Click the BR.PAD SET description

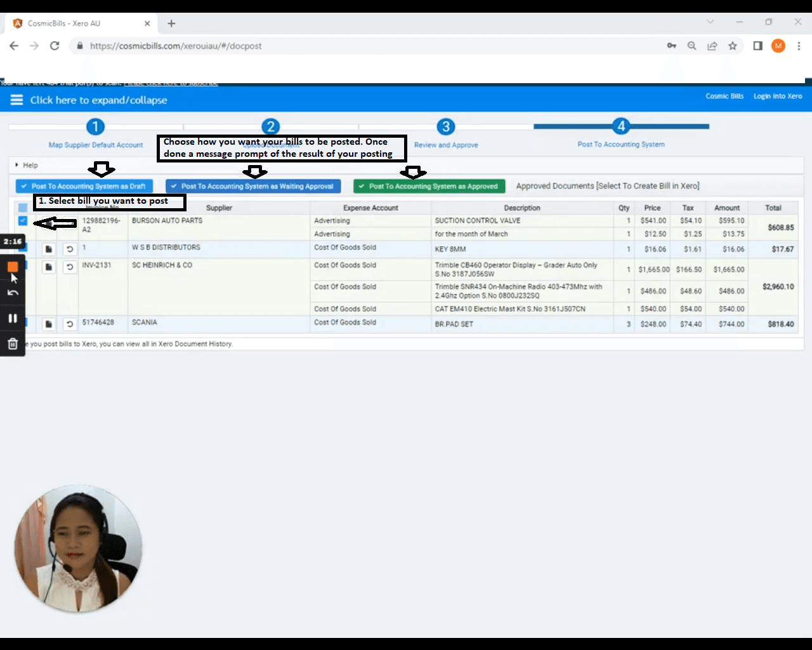pos(454,324)
